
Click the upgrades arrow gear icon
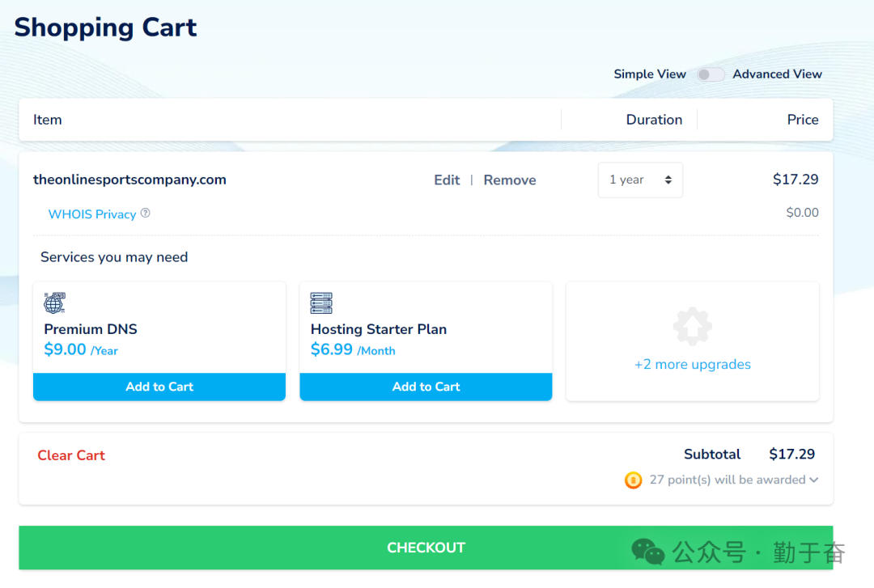[x=692, y=328]
